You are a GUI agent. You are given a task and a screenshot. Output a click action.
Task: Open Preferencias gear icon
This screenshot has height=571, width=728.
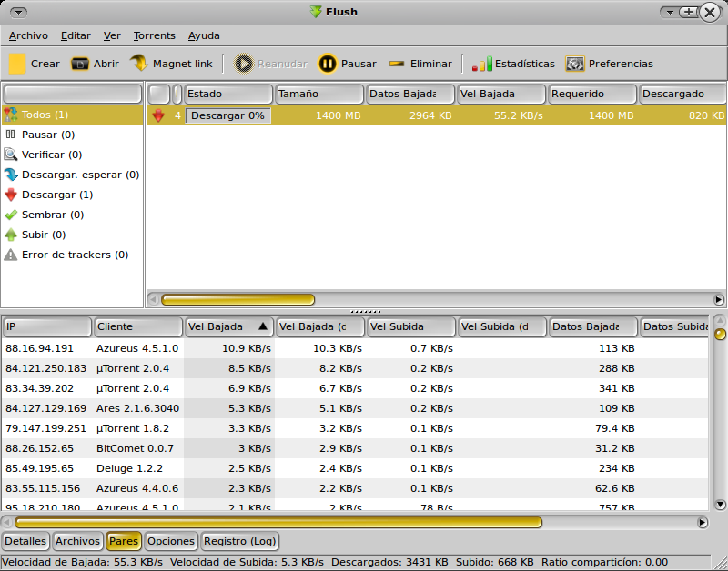click(575, 64)
